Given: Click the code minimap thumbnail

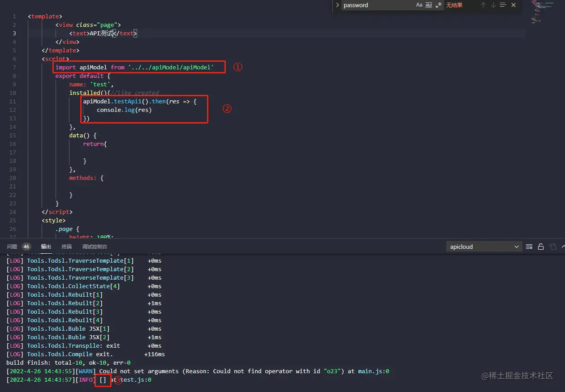Looking at the screenshot, I should tap(542, 12).
